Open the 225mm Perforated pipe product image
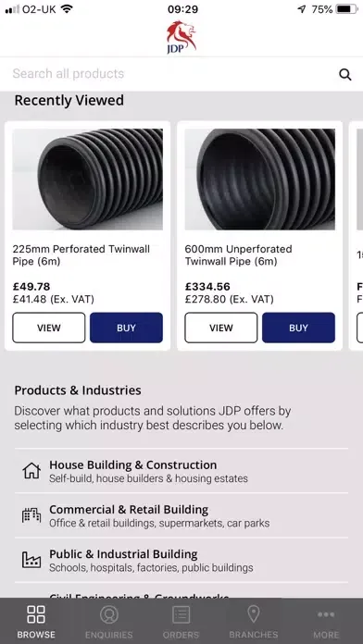The width and height of the screenshot is (363, 644). (88, 180)
